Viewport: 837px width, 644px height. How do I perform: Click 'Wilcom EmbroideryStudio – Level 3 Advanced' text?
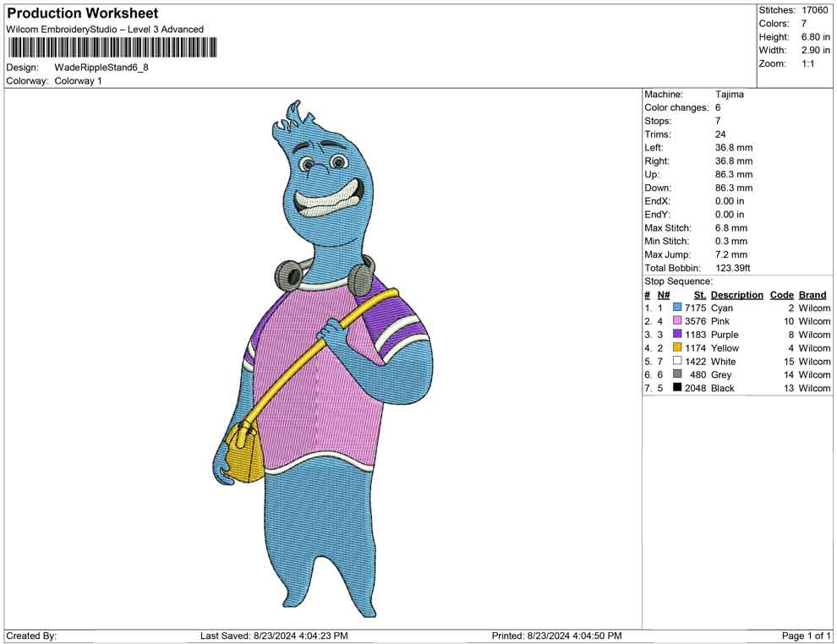pyautogui.click(x=105, y=30)
